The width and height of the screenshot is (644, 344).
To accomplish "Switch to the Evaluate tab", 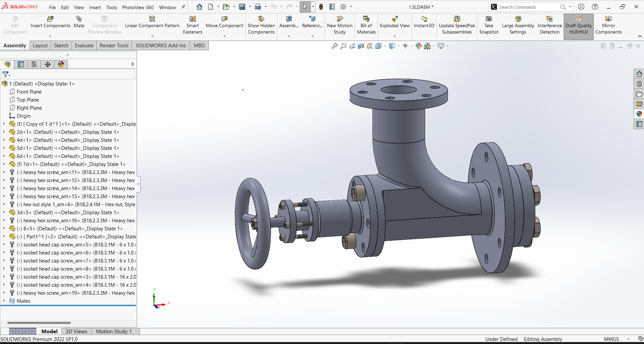I will (84, 46).
